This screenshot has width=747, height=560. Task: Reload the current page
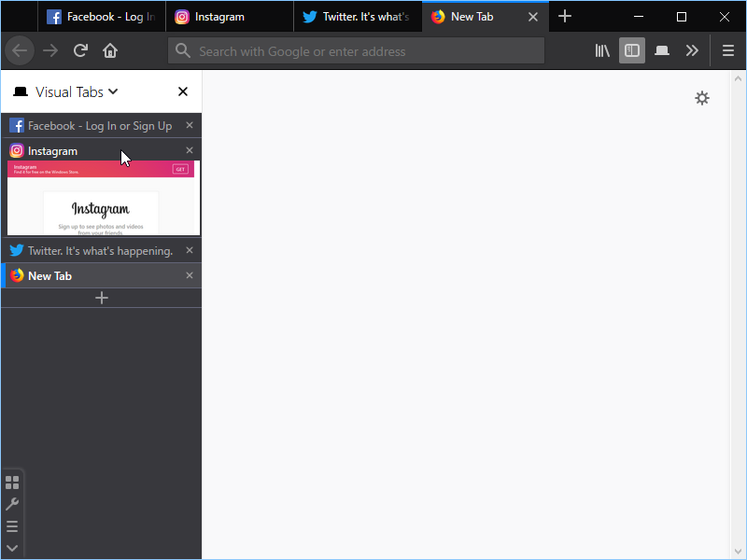tap(80, 50)
